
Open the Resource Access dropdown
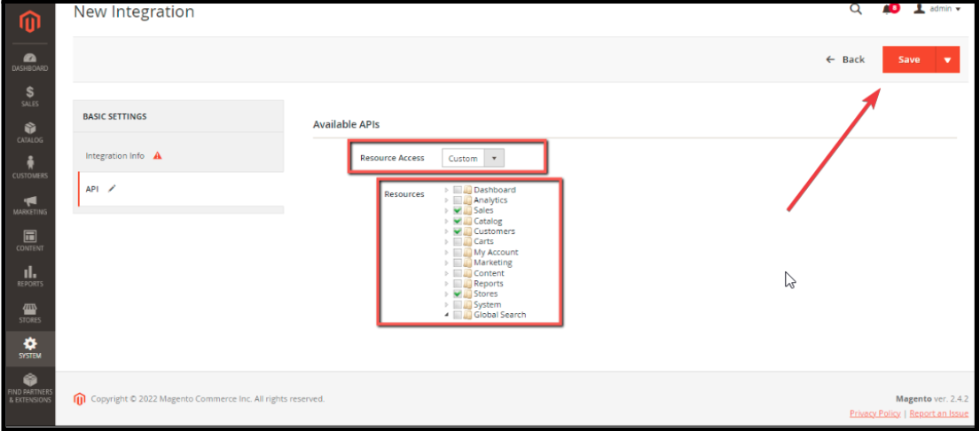(473, 158)
